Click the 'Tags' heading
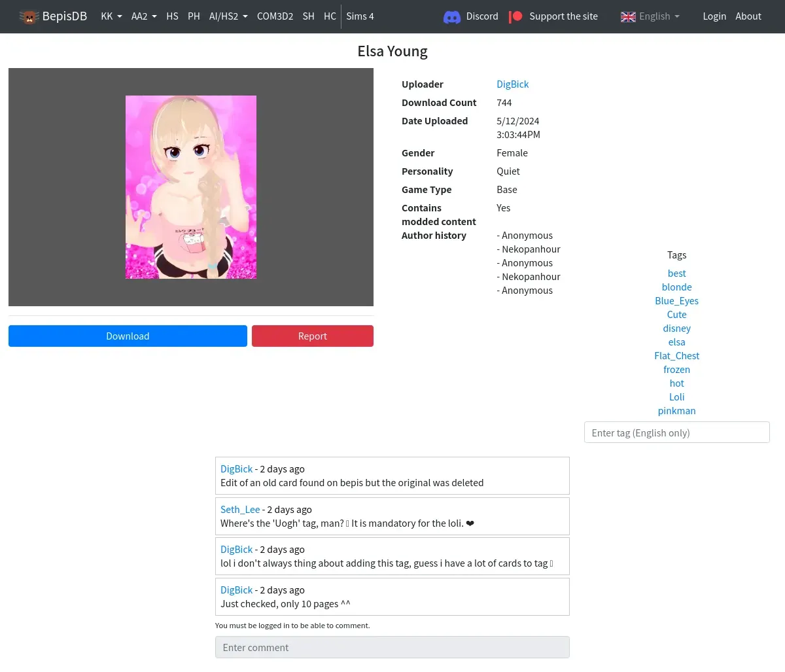This screenshot has height=672, width=785. [676, 255]
